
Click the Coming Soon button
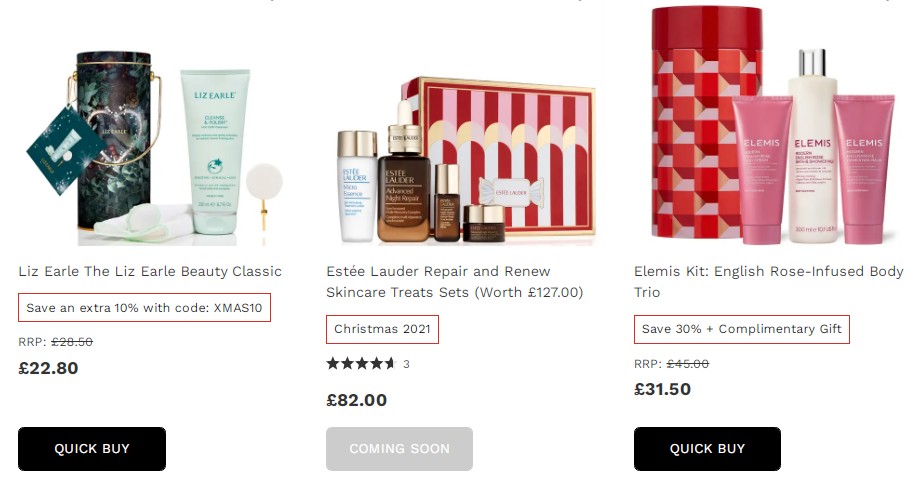[399, 449]
